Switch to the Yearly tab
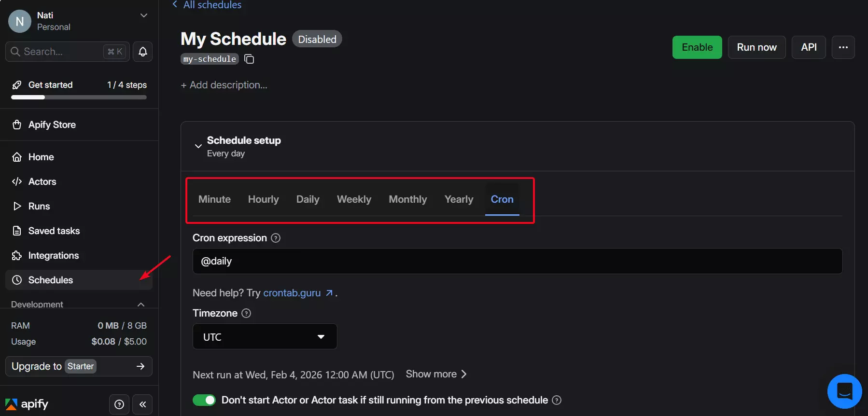Viewport: 868px width, 416px height. click(x=459, y=199)
